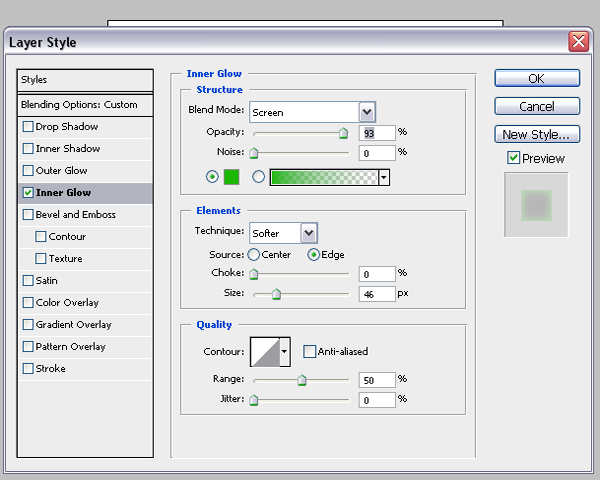Click the Noise value field

pyautogui.click(x=377, y=153)
